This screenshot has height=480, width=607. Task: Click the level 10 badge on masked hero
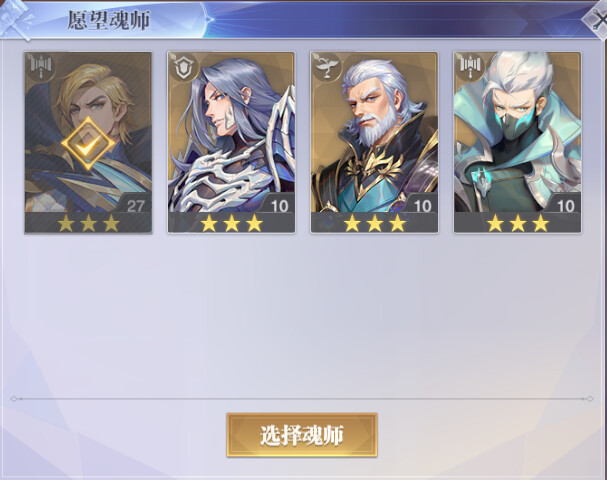coord(565,206)
